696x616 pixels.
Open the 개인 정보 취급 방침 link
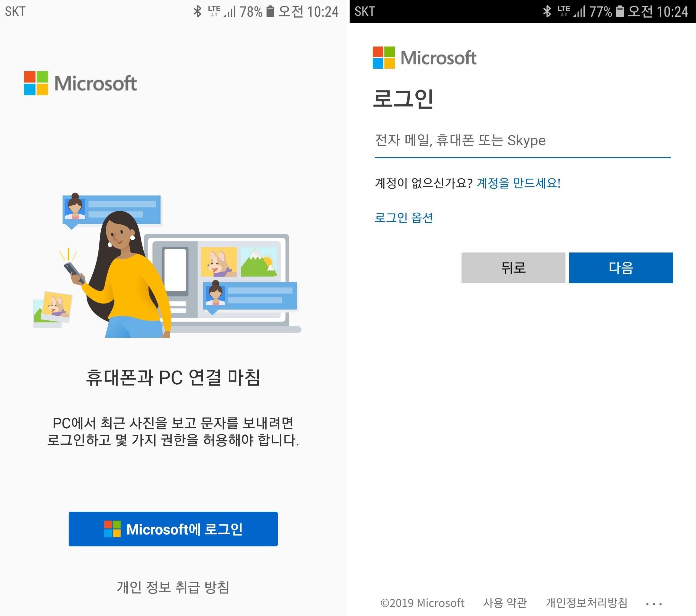[173, 587]
